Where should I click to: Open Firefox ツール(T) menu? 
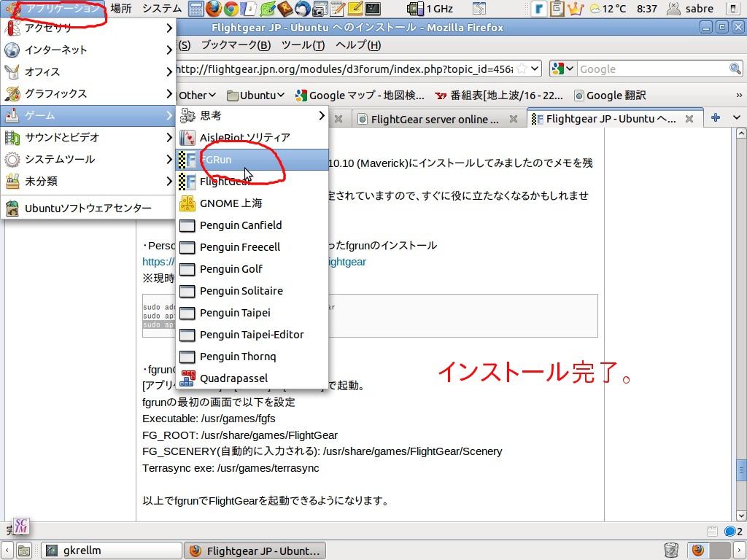click(303, 45)
